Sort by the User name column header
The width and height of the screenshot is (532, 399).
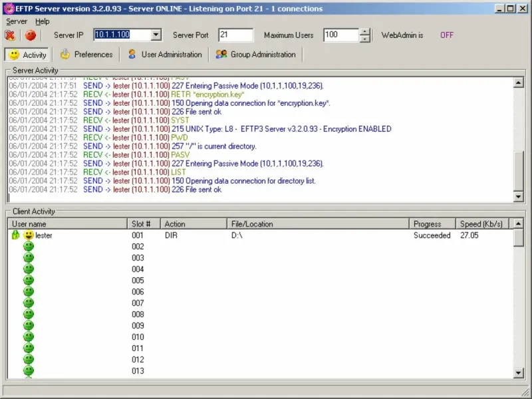click(x=67, y=224)
